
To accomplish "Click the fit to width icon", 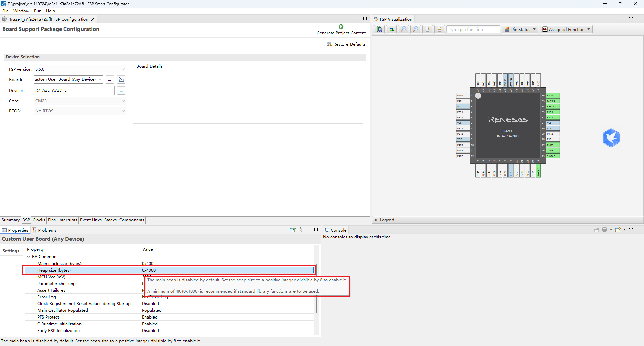I will click(440, 30).
